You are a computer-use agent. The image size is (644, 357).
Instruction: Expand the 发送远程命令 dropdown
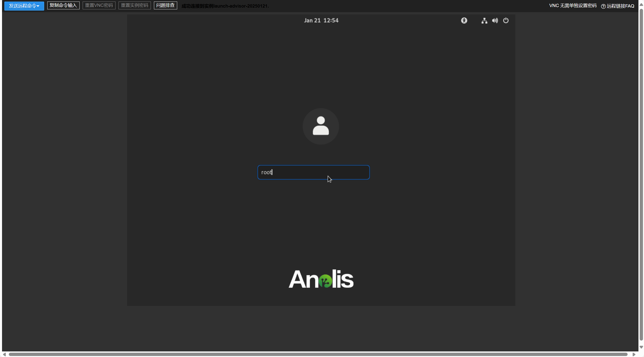[24, 6]
